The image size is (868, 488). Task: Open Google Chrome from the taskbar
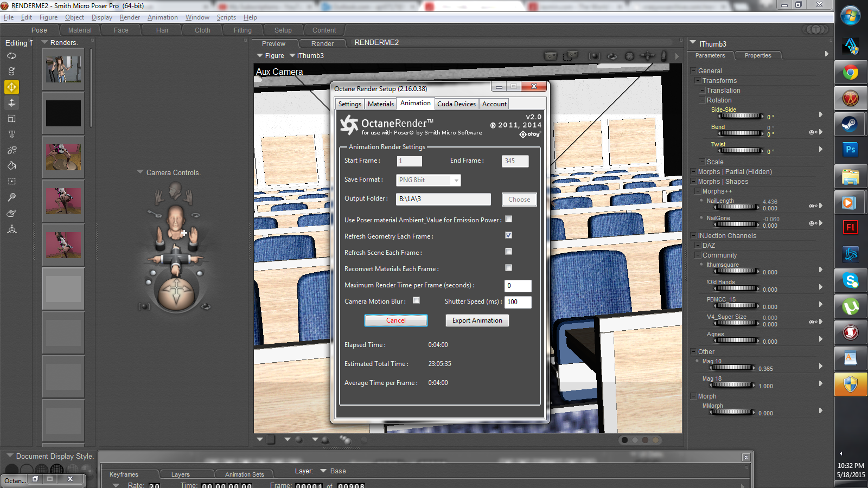pyautogui.click(x=850, y=72)
